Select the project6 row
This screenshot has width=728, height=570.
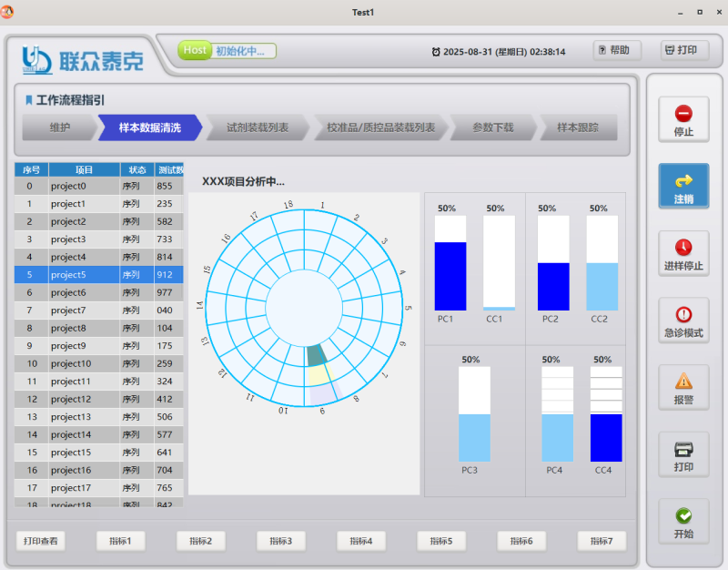coord(99,292)
